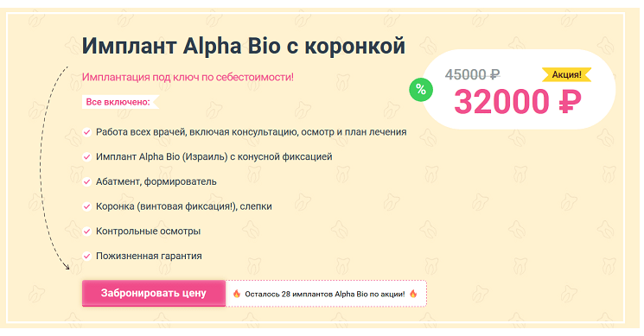
Task: Click the fire icon after по акции!
Action: click(413, 294)
